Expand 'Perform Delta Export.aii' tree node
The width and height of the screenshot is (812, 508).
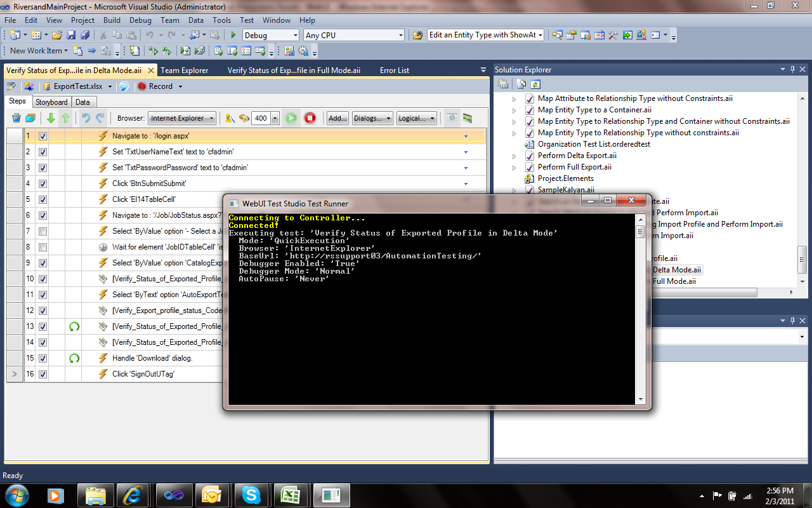pyautogui.click(x=514, y=156)
